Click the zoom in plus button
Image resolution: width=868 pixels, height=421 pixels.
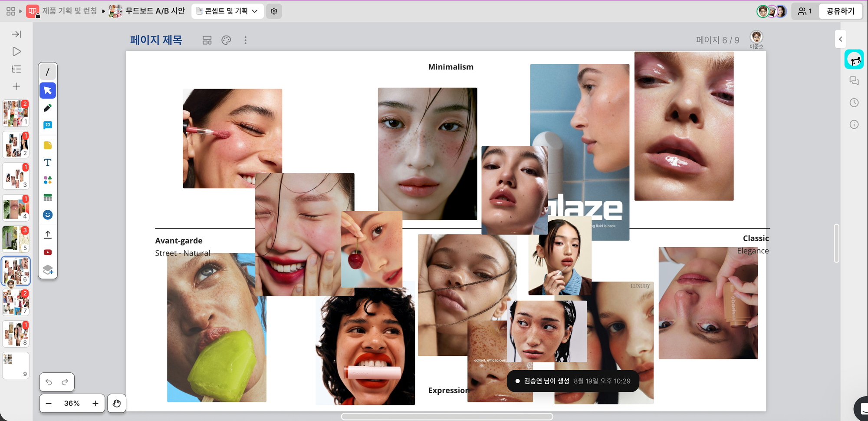95,403
